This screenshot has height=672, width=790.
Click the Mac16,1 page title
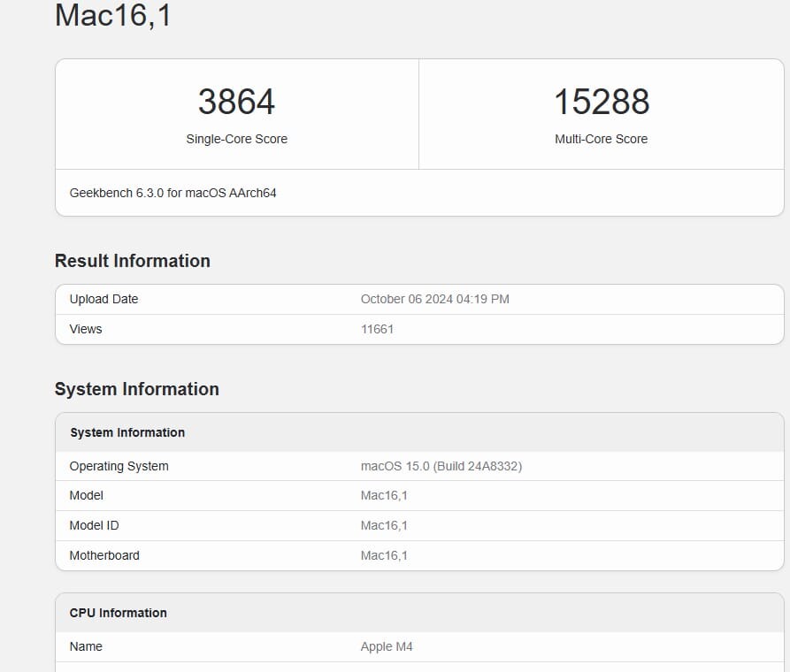[x=112, y=15]
